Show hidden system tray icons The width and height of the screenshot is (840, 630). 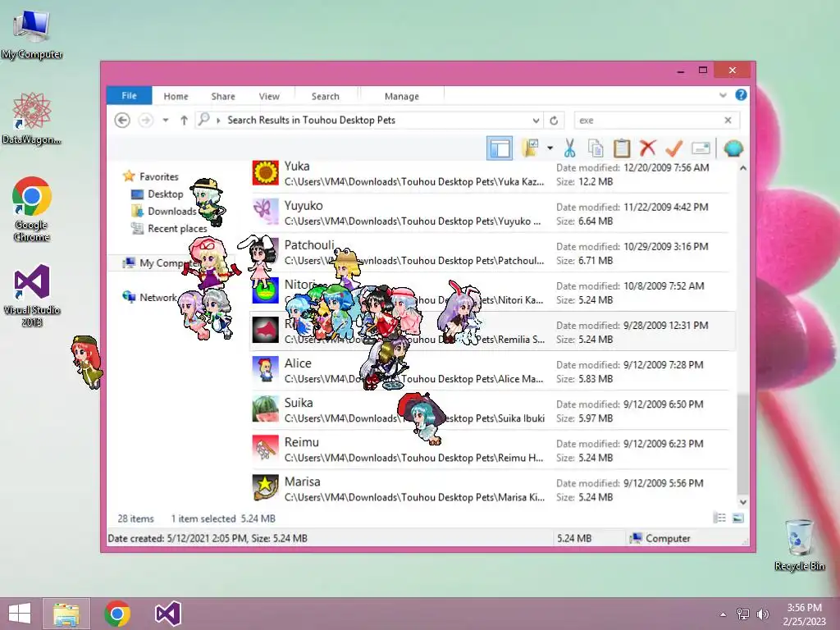(x=724, y=614)
